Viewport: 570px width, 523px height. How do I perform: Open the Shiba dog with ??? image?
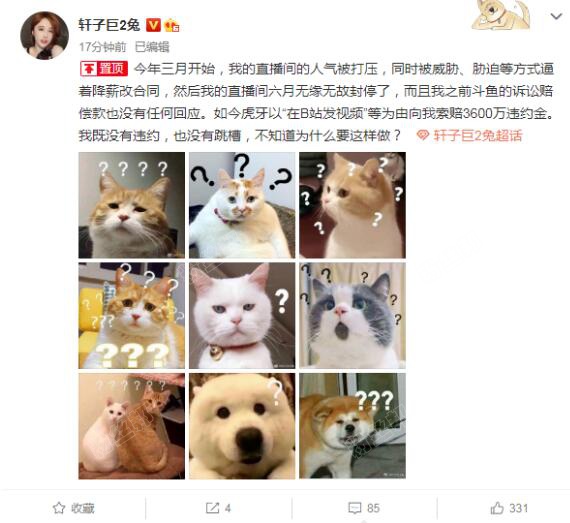coord(353,426)
